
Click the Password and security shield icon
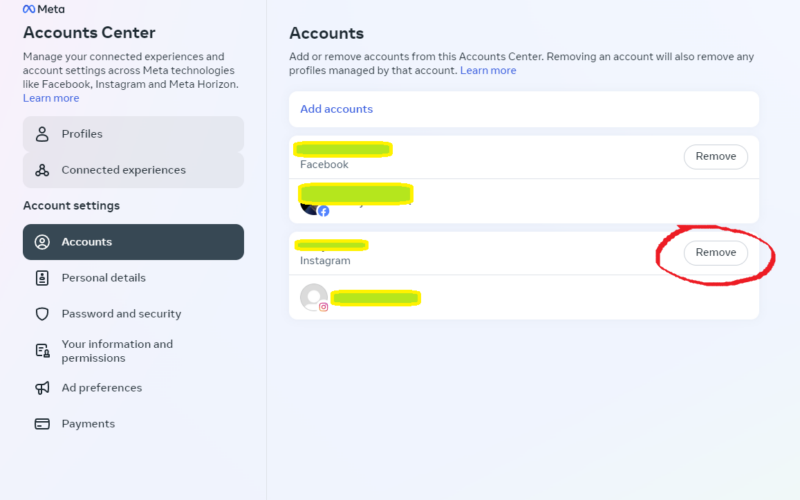42,314
